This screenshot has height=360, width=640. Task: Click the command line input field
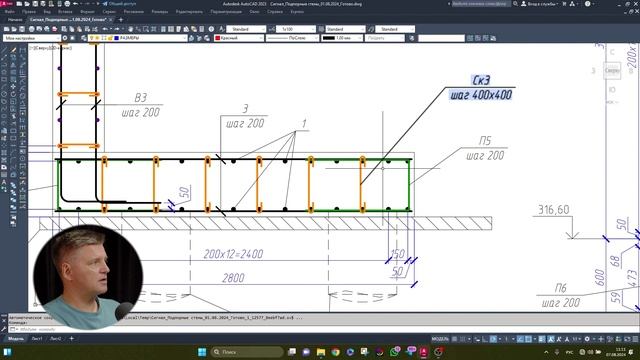coord(322,329)
